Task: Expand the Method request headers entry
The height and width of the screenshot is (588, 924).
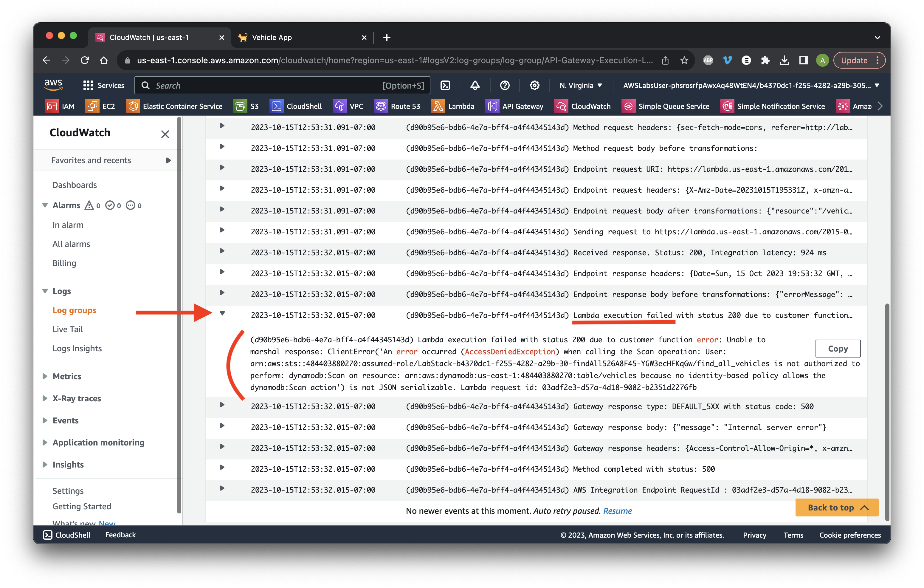Action: [x=222, y=126]
